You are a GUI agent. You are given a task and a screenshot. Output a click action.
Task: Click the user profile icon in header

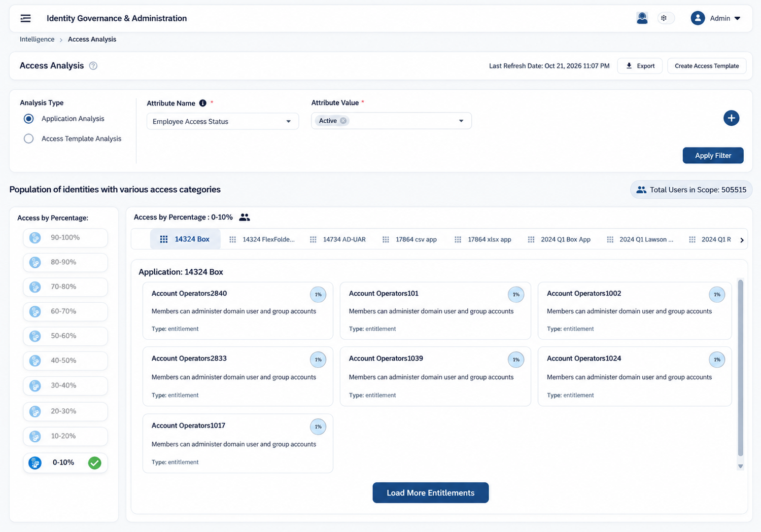[x=642, y=18]
